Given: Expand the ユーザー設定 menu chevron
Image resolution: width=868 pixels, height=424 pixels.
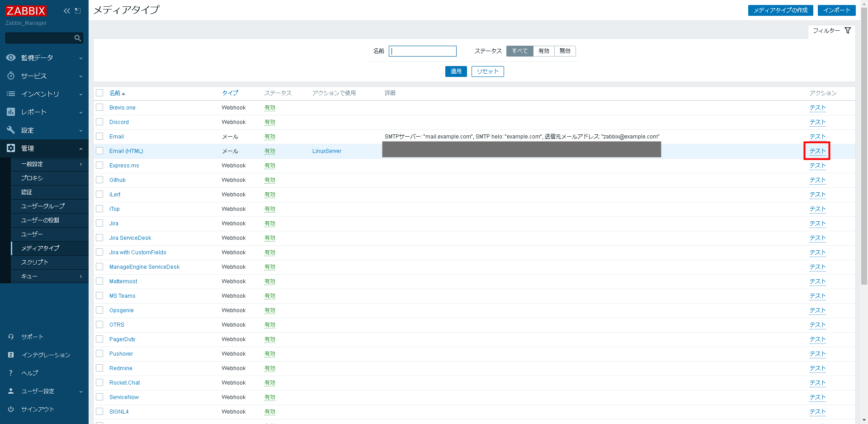Looking at the screenshot, I should 81,391.
